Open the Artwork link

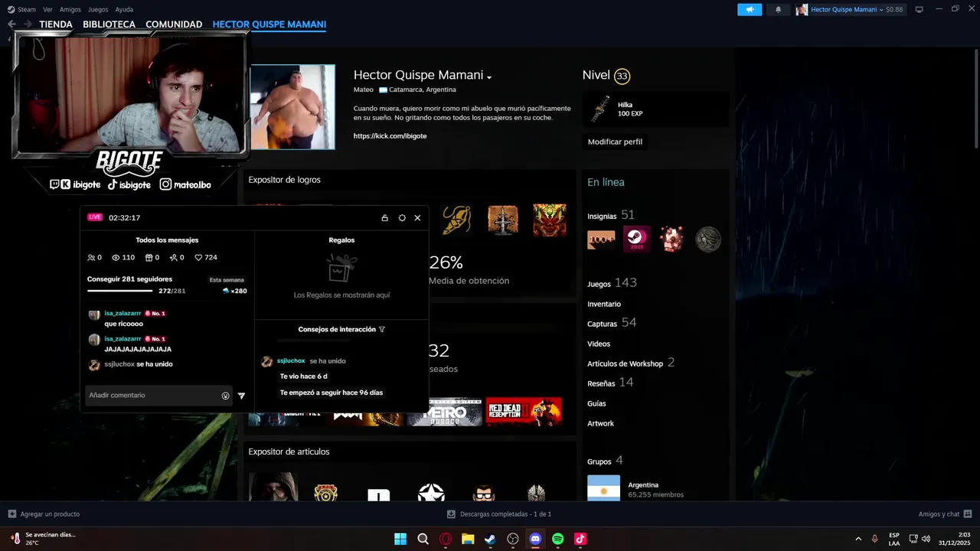tap(600, 424)
